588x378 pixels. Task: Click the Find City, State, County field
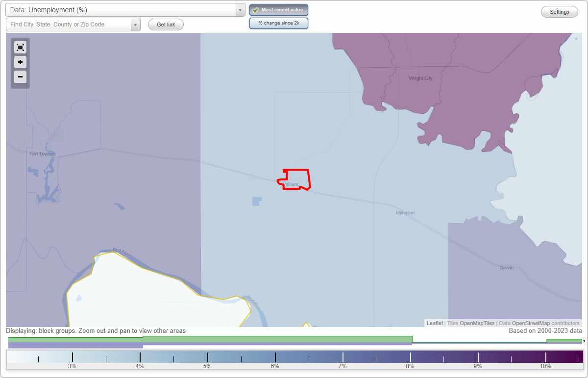(69, 25)
